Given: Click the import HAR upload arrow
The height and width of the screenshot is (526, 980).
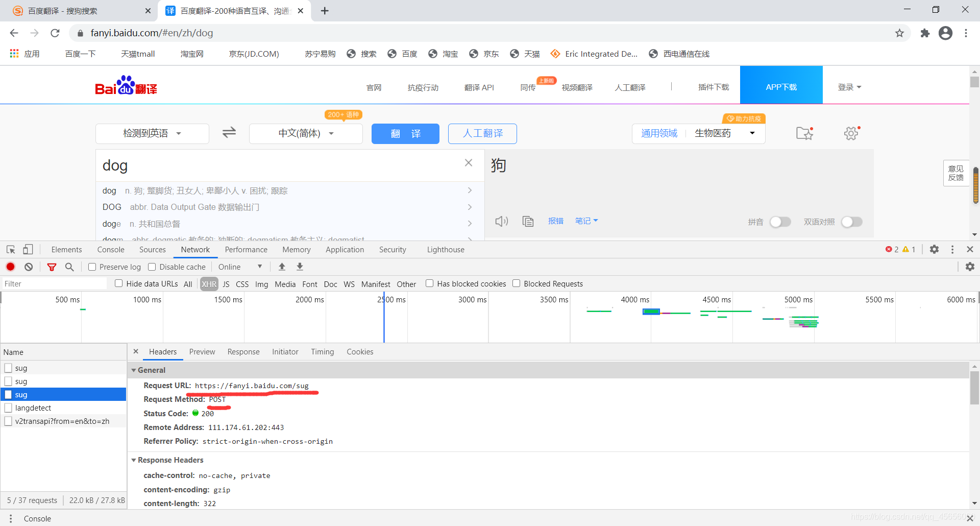Looking at the screenshot, I should click(x=282, y=267).
